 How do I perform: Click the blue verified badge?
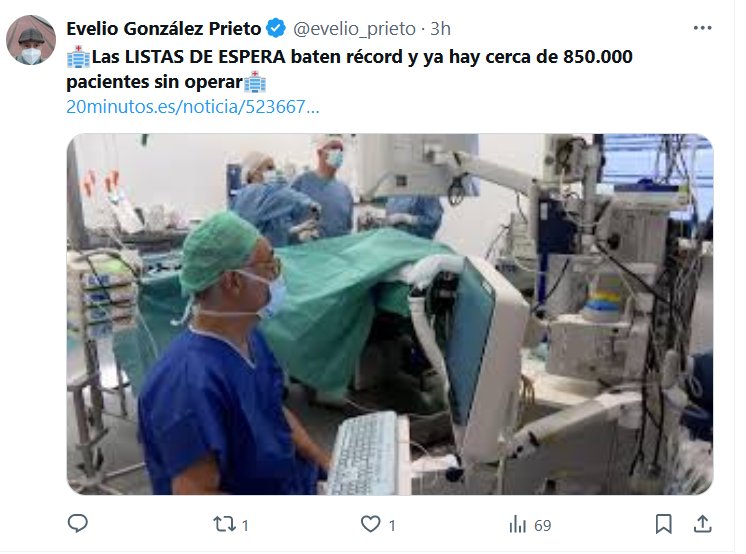point(275,29)
